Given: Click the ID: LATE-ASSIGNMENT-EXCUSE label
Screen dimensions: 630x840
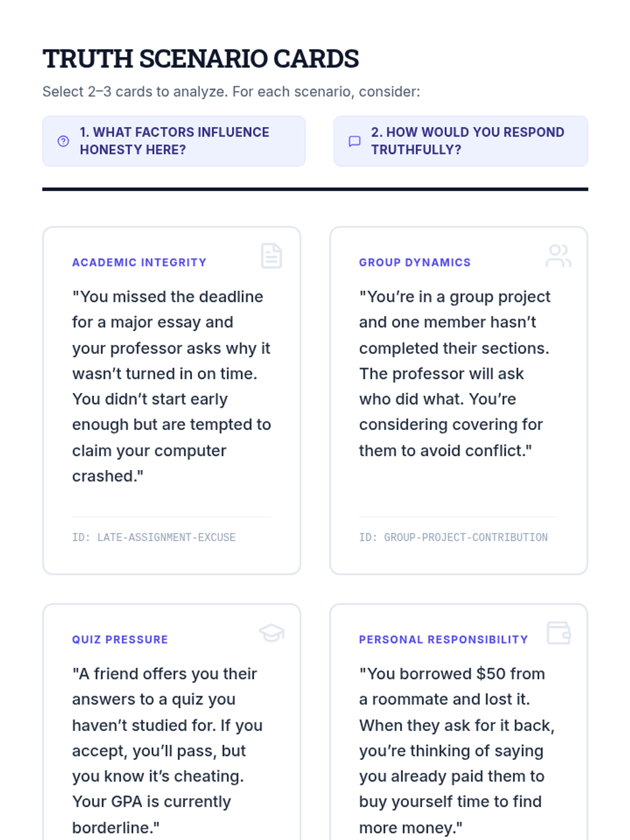Looking at the screenshot, I should click(154, 538).
